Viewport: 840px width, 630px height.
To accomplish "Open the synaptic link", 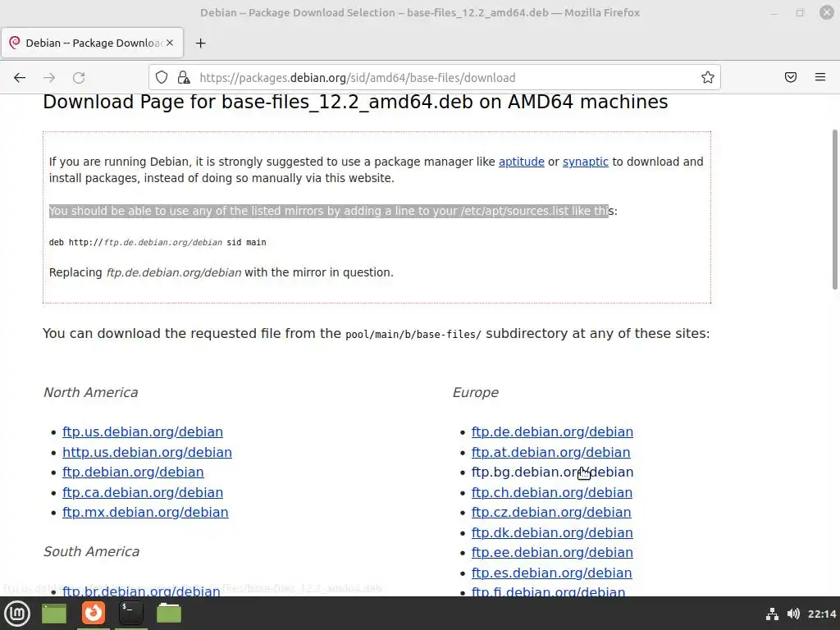I will [586, 162].
